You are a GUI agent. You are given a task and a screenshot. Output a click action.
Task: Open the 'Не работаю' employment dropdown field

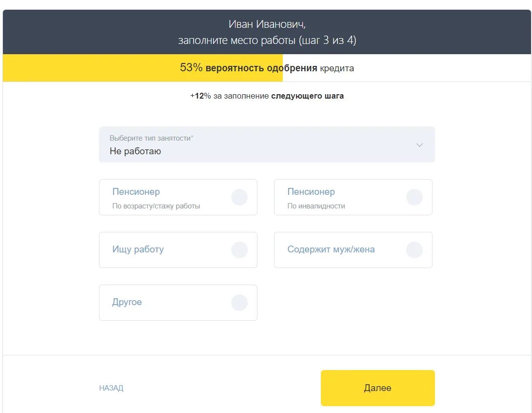pos(267,145)
